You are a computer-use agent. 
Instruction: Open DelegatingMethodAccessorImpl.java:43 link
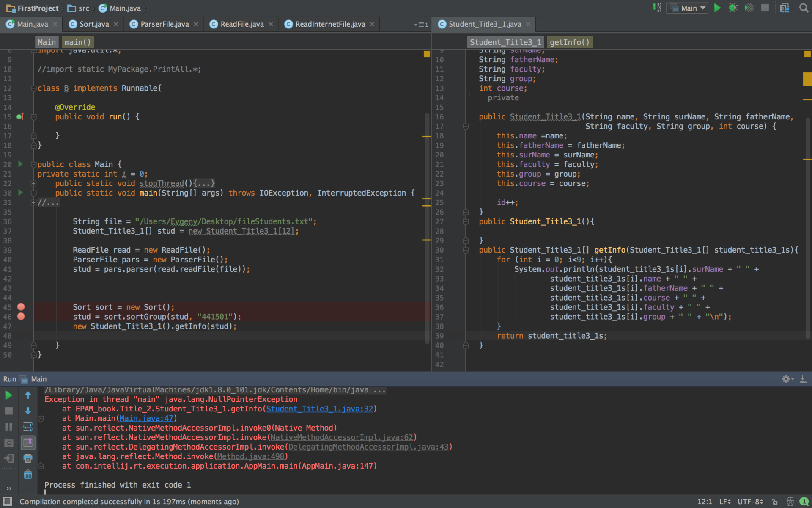(x=368, y=447)
